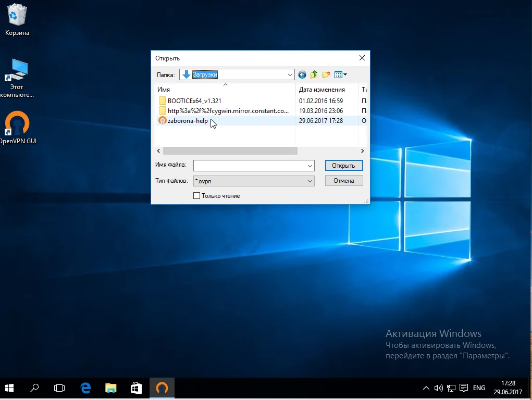Image resolution: width=532 pixels, height=400 pixels.
Task: Select the zaborona-help OpenVPN file
Action: [x=187, y=121]
